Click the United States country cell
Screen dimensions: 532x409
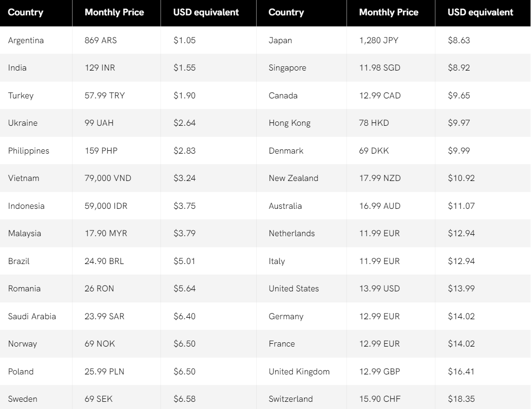click(301, 289)
